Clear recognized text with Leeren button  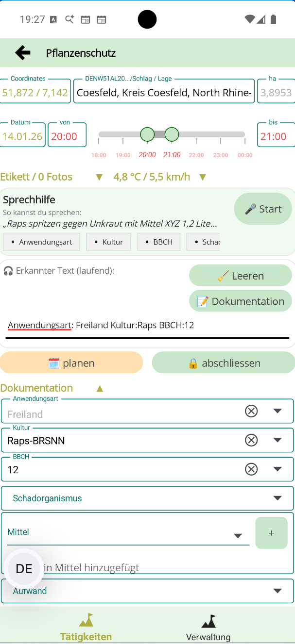[x=240, y=276]
